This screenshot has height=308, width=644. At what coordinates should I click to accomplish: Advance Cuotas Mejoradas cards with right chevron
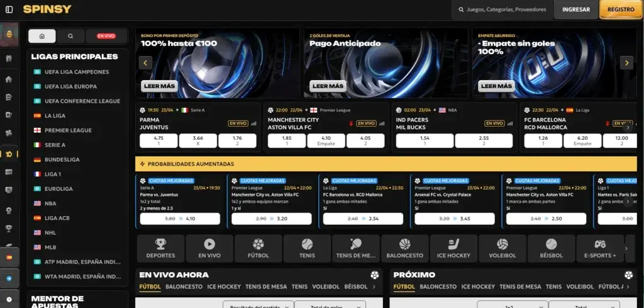pos(627,202)
